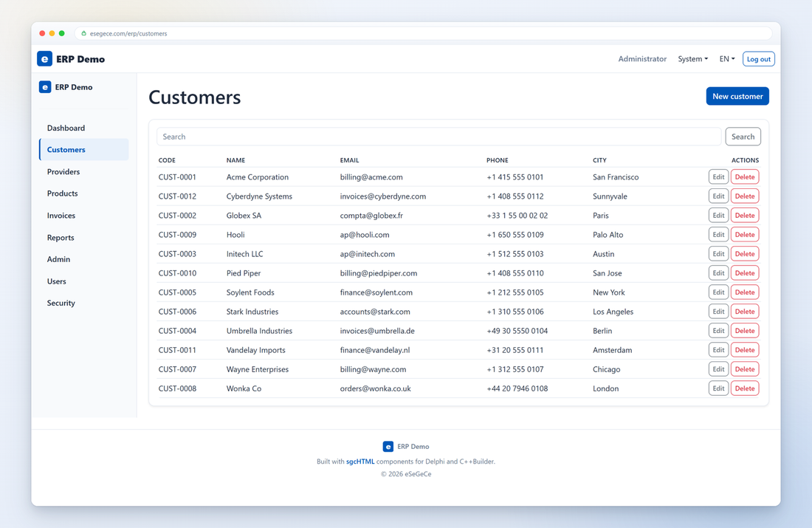Open the sgcHTML link in the footer
The height and width of the screenshot is (528, 812).
(x=360, y=461)
